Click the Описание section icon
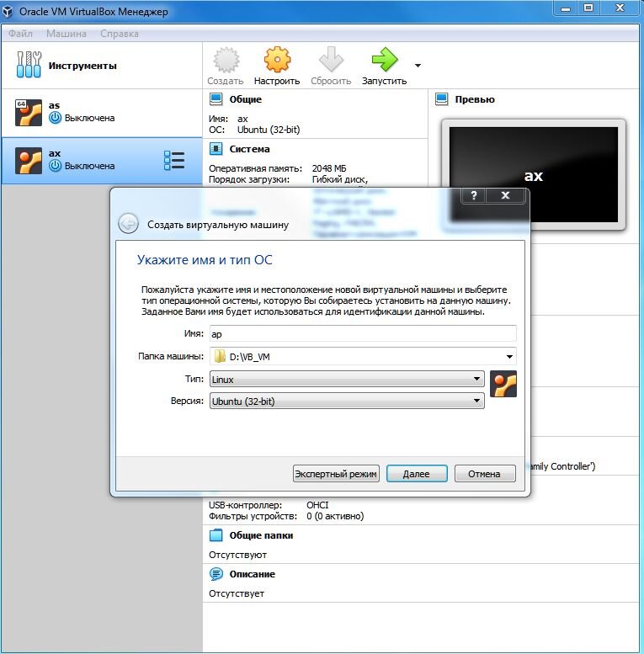644x654 pixels. pyautogui.click(x=216, y=574)
